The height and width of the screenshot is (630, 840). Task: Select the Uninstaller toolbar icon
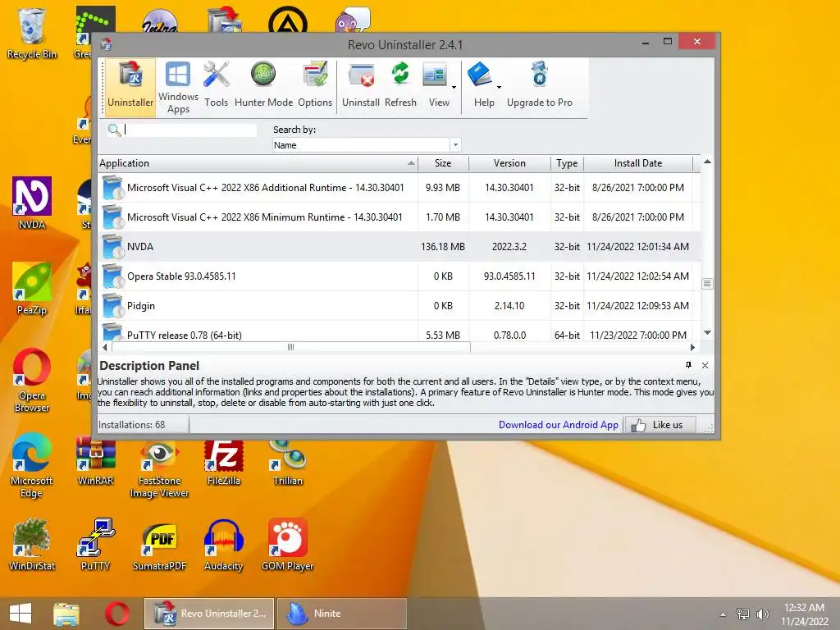130,87
